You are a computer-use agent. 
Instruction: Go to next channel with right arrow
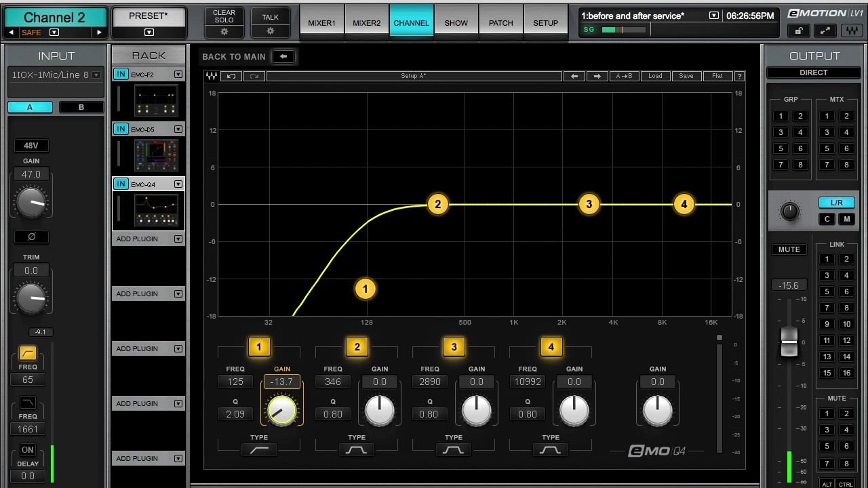pos(99,33)
